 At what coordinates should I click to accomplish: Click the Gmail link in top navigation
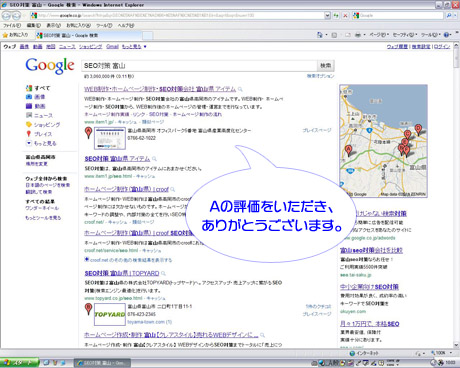[112, 47]
